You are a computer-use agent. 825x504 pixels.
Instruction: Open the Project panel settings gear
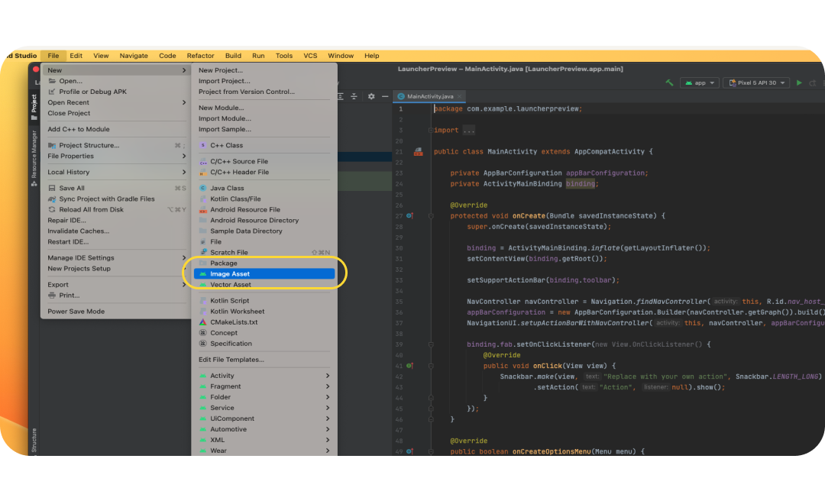click(371, 96)
